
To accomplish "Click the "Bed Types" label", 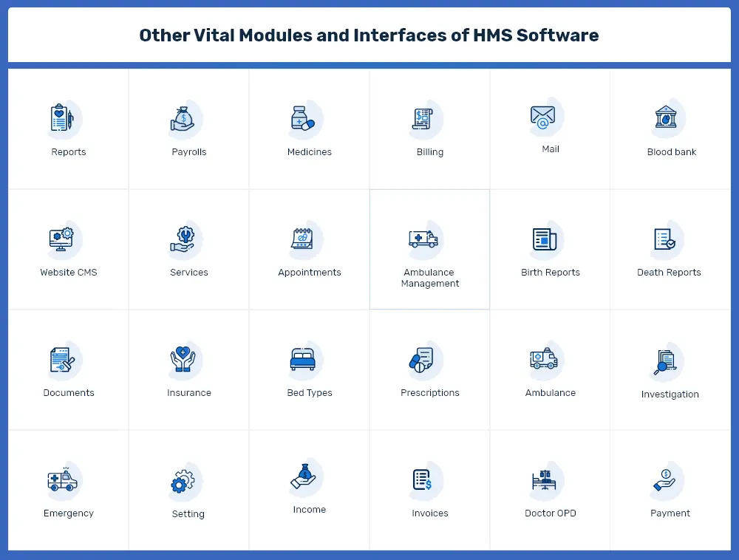I will tap(310, 393).
